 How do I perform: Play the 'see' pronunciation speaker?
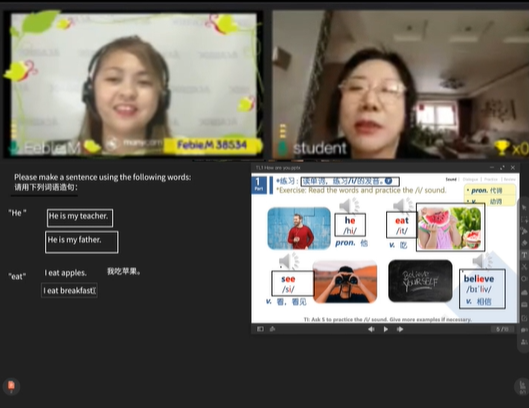[289, 261]
